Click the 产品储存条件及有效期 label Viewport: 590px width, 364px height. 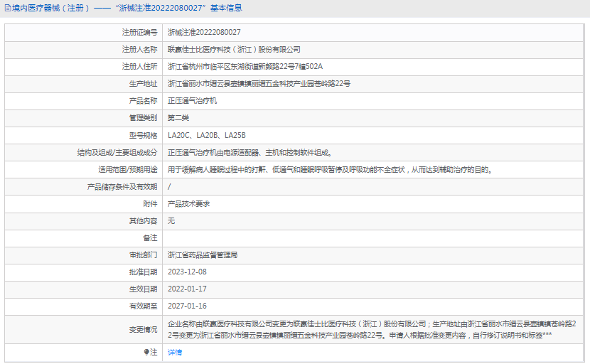click(122, 187)
